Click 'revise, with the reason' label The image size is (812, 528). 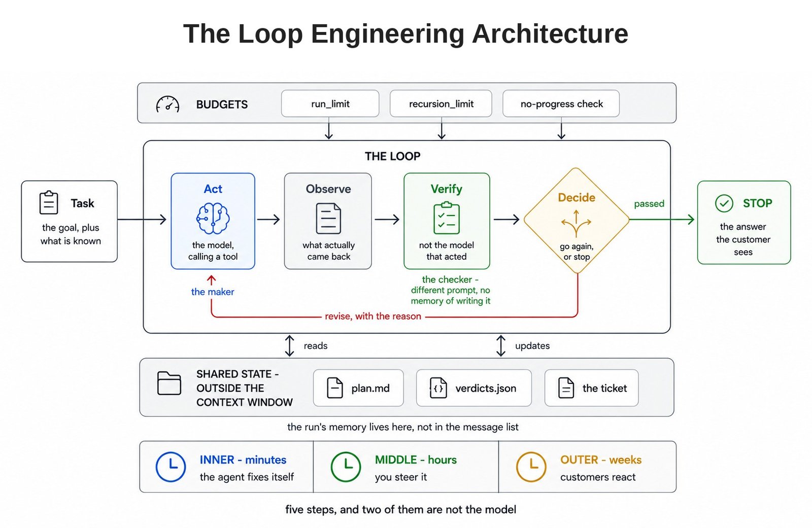pos(373,316)
